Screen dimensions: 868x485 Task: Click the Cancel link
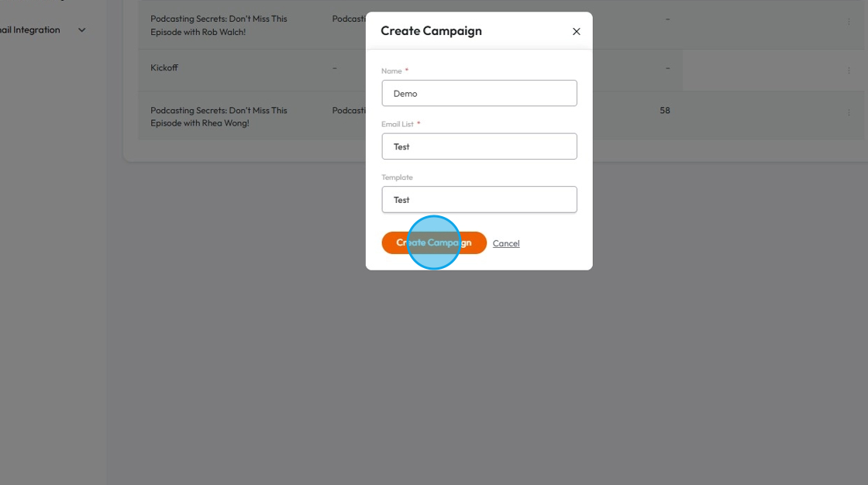(506, 243)
